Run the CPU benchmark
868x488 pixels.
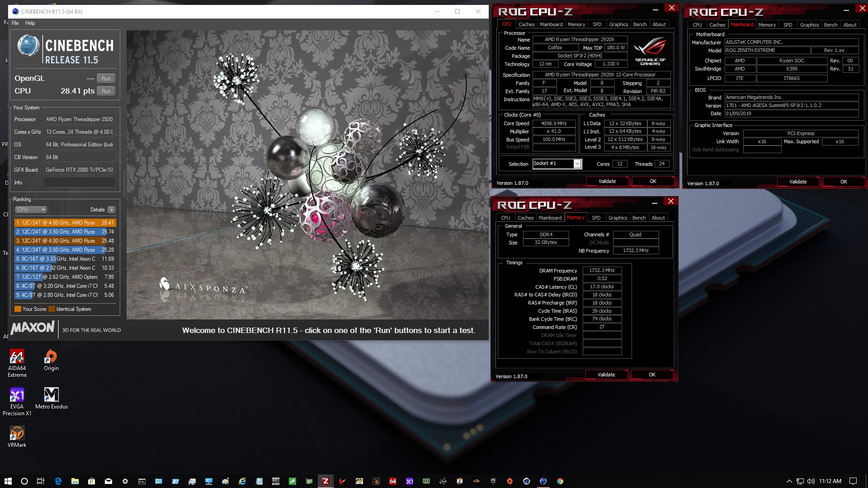click(106, 91)
